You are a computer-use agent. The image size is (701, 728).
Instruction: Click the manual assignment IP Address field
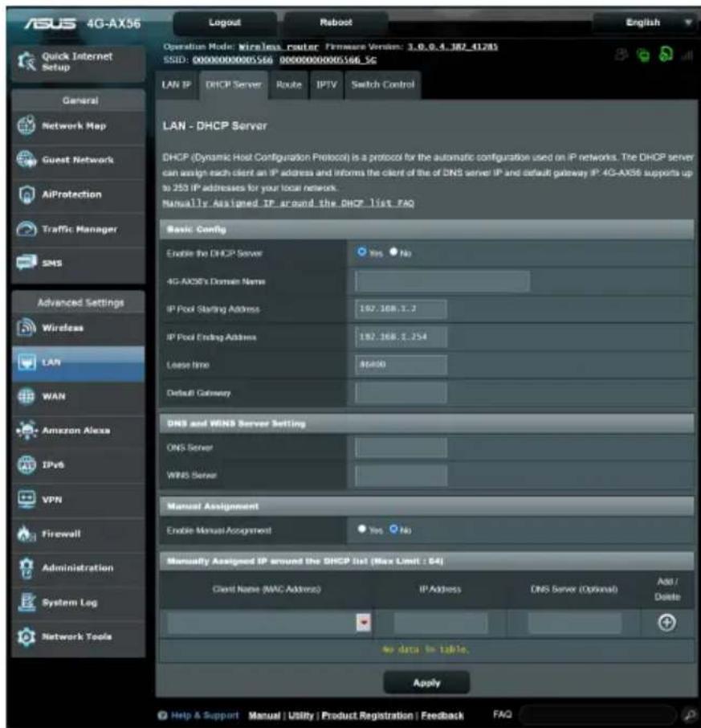tap(441, 623)
